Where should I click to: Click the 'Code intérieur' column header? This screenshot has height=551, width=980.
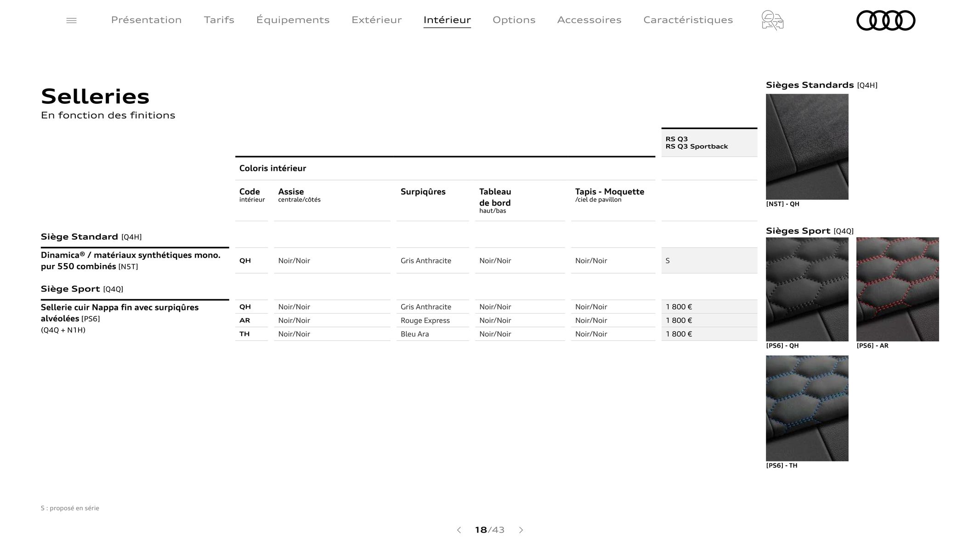(252, 195)
